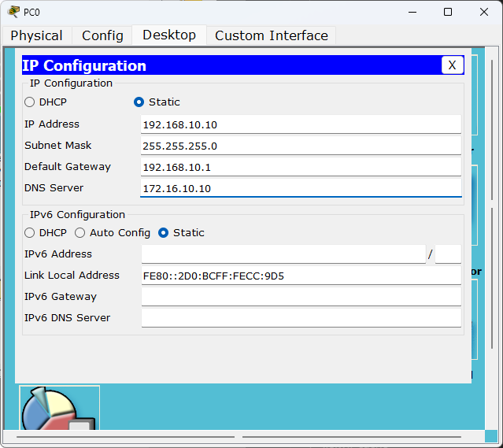Click the empty IPv6 Address field

tap(283, 254)
